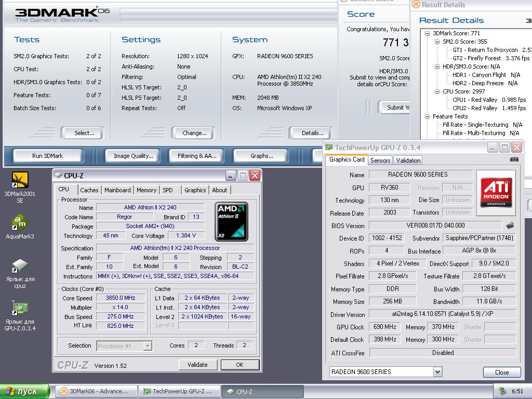Click the system clock showing 6:51
The width and height of the screenshot is (532, 399).
517,392
